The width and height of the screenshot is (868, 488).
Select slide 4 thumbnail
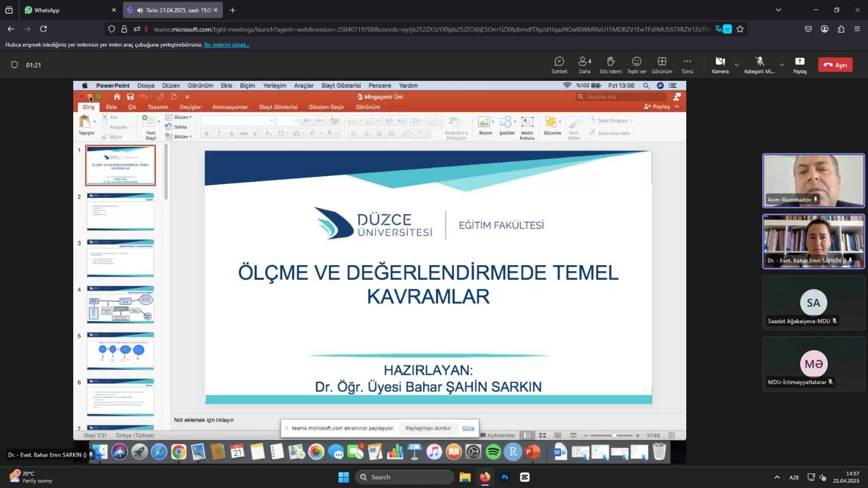click(x=120, y=305)
